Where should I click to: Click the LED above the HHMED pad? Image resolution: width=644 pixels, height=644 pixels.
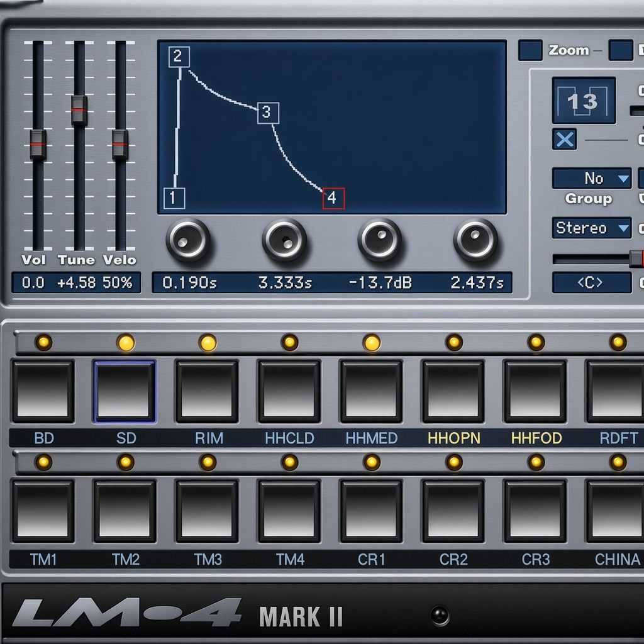tap(372, 342)
